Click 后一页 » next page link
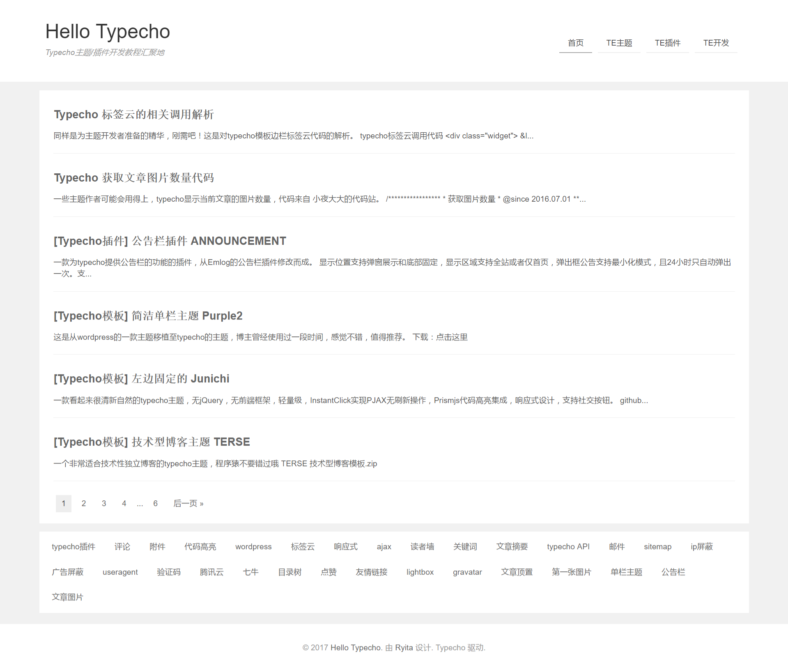Viewport: 788px width, 672px height. tap(188, 504)
